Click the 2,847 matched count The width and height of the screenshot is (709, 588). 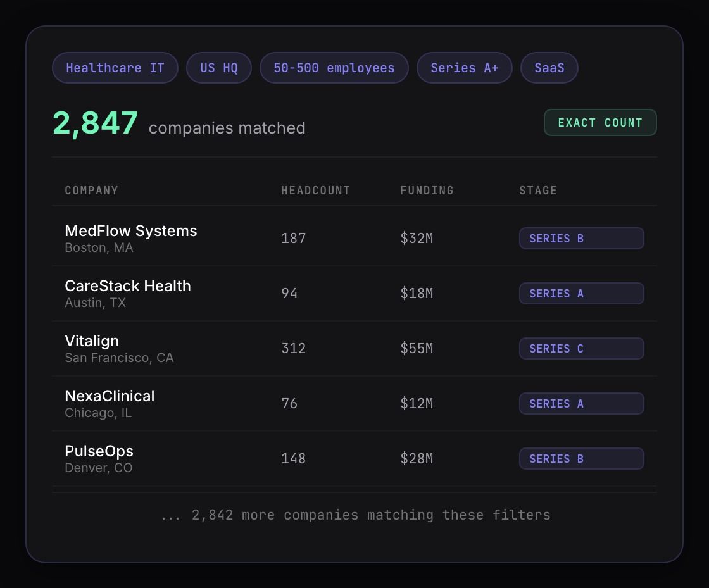click(95, 123)
